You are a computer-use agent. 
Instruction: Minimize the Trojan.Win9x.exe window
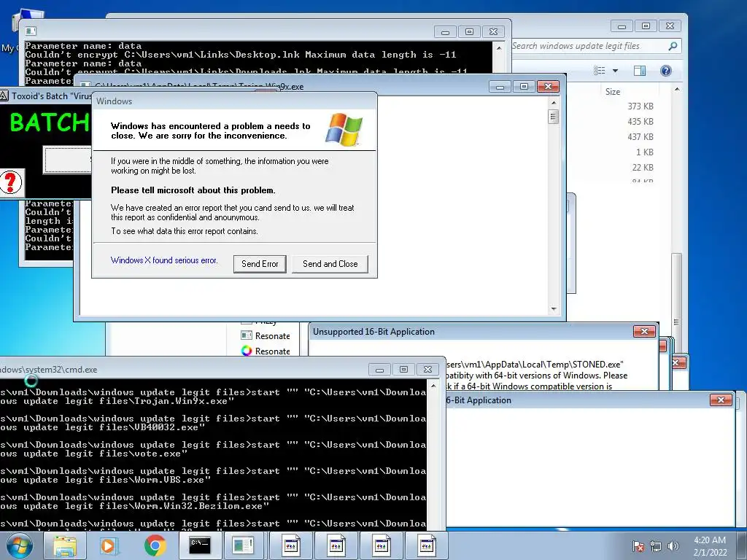click(x=500, y=86)
